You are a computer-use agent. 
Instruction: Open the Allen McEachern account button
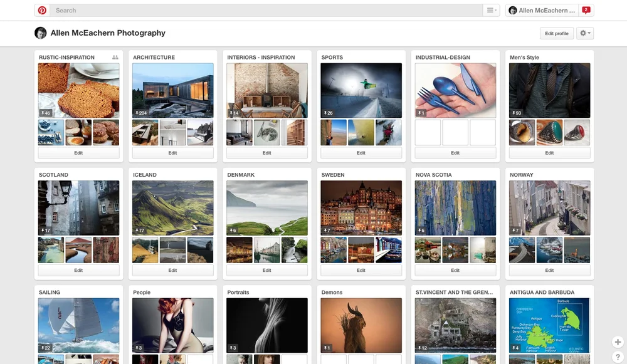pyautogui.click(x=542, y=11)
